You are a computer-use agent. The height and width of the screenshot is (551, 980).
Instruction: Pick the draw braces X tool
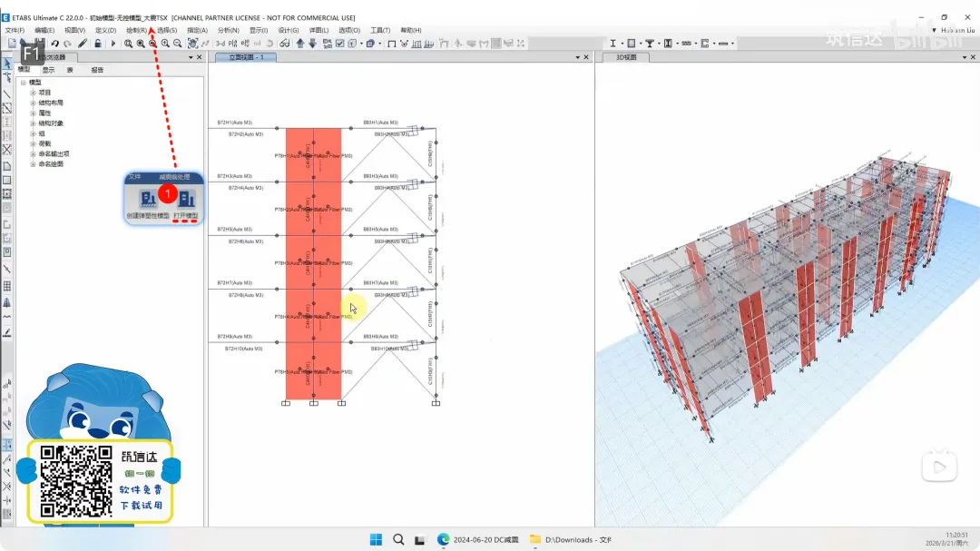click(x=7, y=150)
